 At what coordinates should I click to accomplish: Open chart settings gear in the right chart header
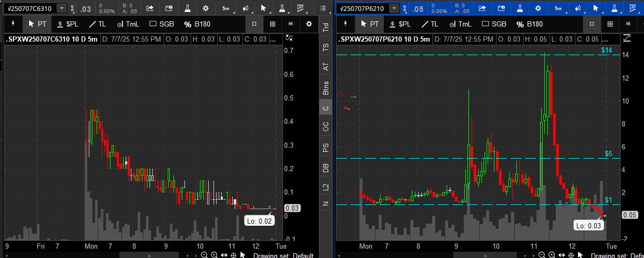click(538, 8)
